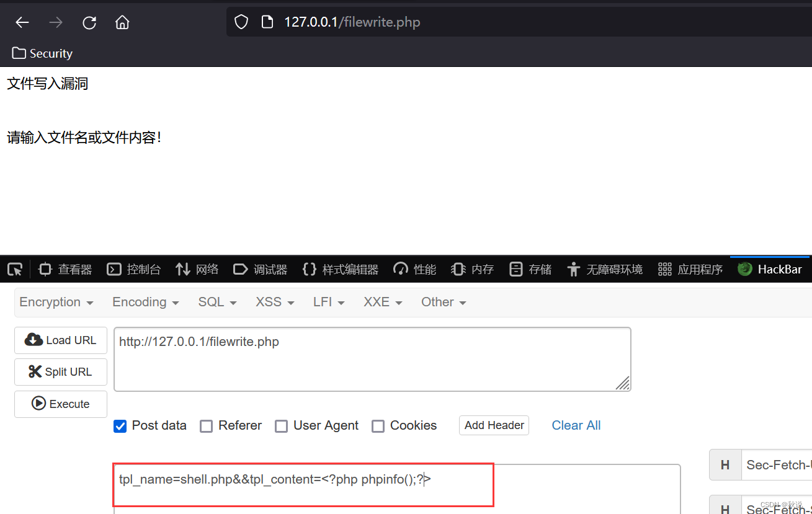Enable the Cookies checkbox
Image resolution: width=812 pixels, height=514 pixels.
pos(378,426)
